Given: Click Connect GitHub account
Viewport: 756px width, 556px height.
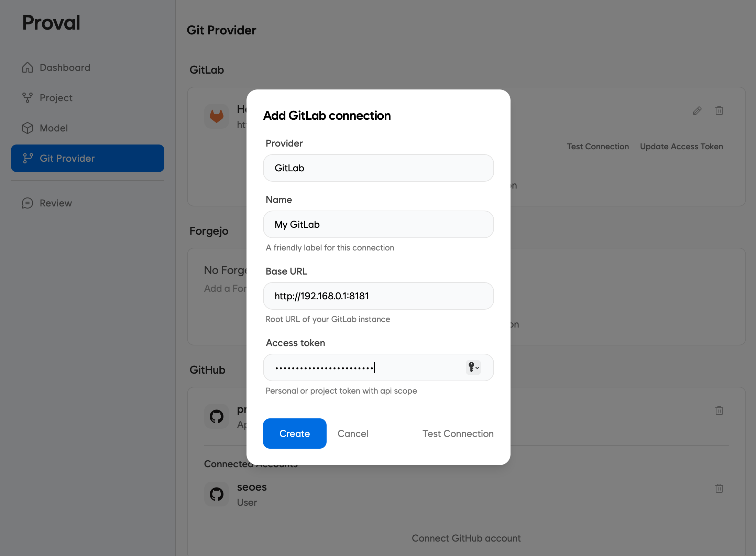Looking at the screenshot, I should point(466,538).
